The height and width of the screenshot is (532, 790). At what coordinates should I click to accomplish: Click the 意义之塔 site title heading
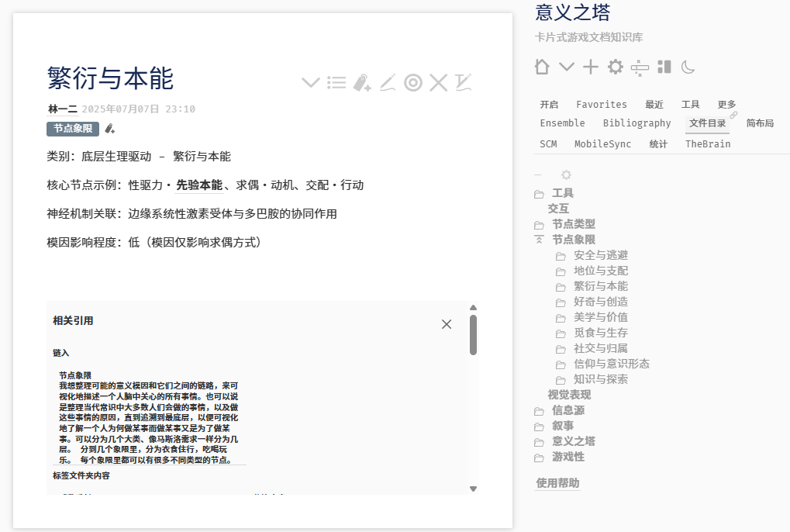[572, 12]
